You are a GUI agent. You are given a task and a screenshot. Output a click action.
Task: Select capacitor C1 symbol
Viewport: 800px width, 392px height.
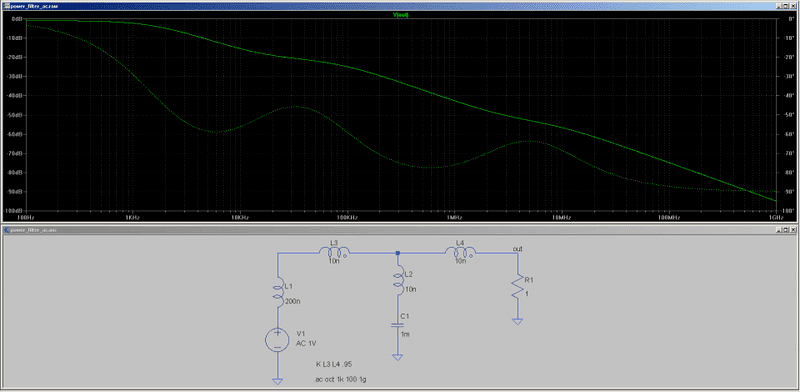397,325
